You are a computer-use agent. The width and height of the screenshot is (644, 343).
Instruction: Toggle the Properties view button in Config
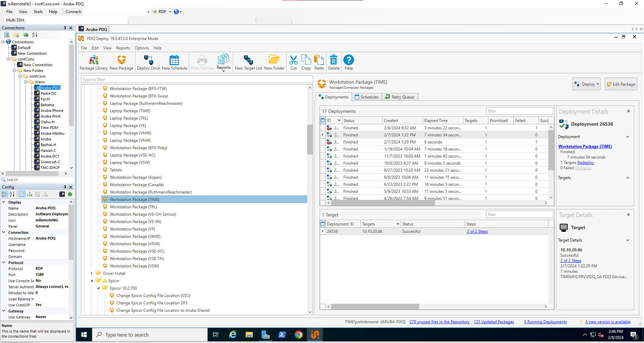22,194
